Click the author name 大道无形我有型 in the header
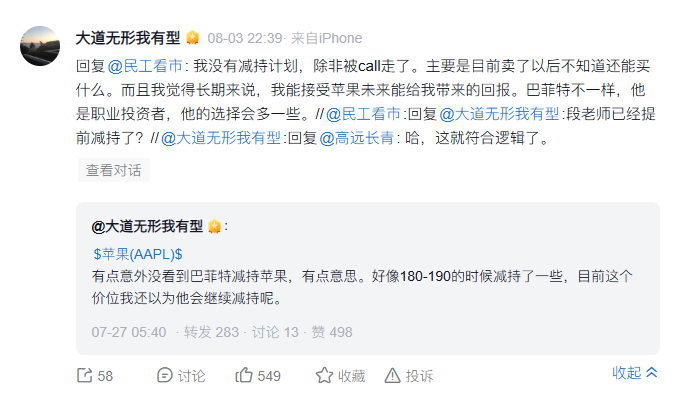675x393 pixels. coord(128,38)
